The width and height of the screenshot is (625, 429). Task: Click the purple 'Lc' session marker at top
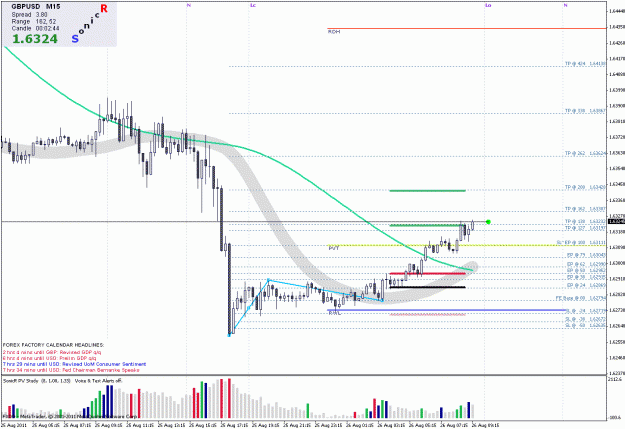pos(253,5)
